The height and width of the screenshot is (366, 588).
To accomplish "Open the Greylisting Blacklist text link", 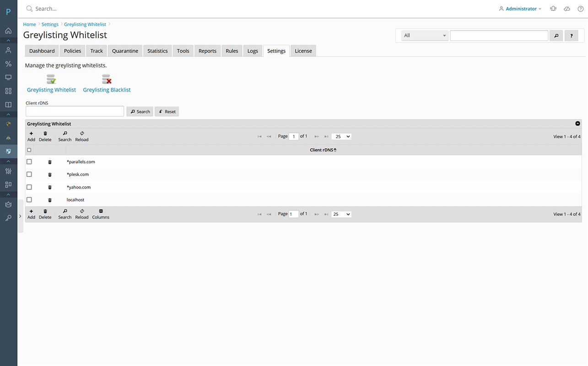I will (x=107, y=90).
